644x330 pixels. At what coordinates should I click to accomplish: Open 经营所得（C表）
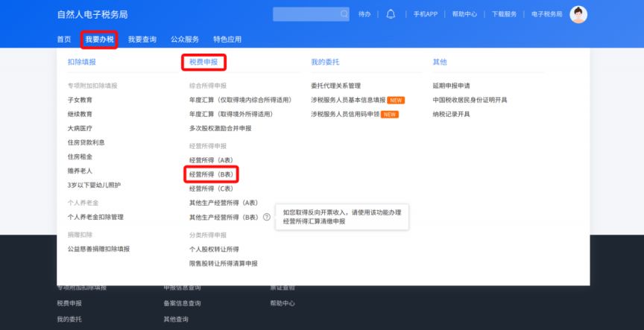tap(211, 188)
